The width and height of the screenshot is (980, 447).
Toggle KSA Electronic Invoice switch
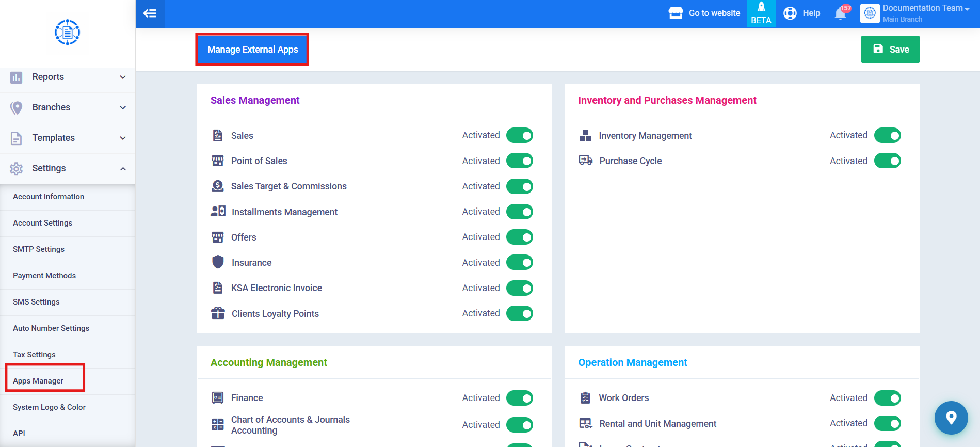[x=520, y=288]
